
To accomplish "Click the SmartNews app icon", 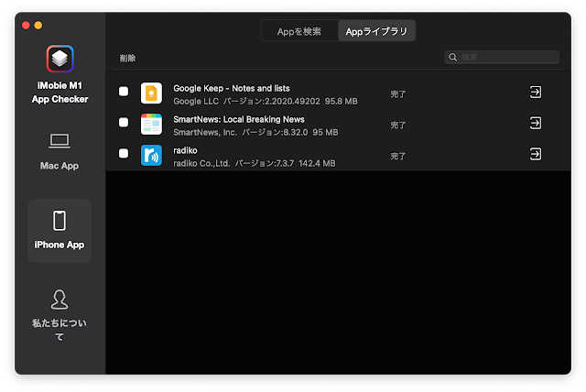I will coord(151,124).
